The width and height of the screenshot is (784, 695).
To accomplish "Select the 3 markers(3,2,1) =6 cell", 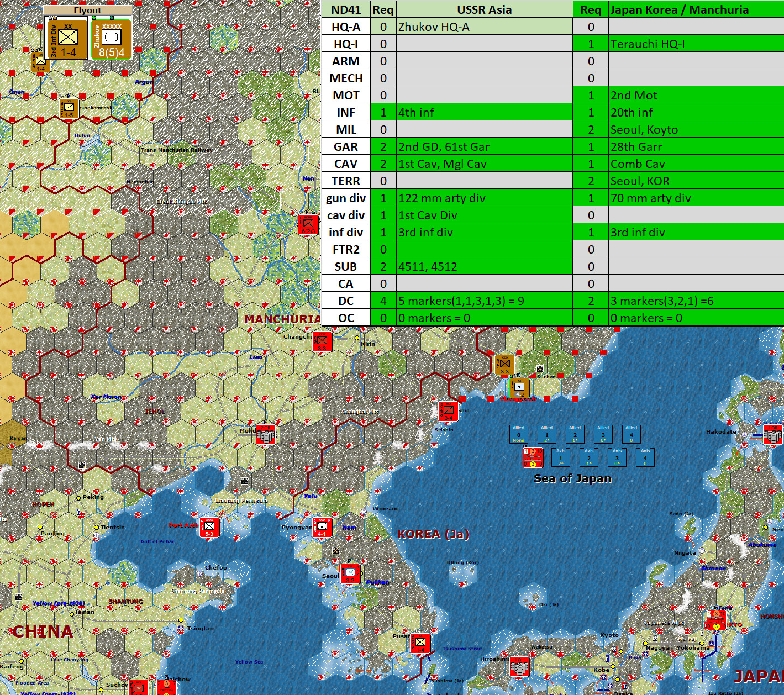I will tap(696, 301).
